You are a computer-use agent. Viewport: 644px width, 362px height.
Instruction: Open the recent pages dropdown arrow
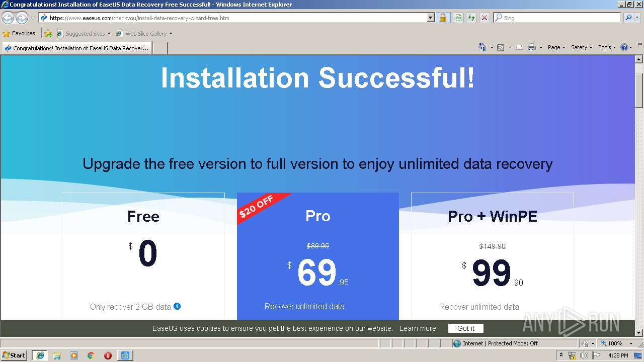(x=33, y=18)
